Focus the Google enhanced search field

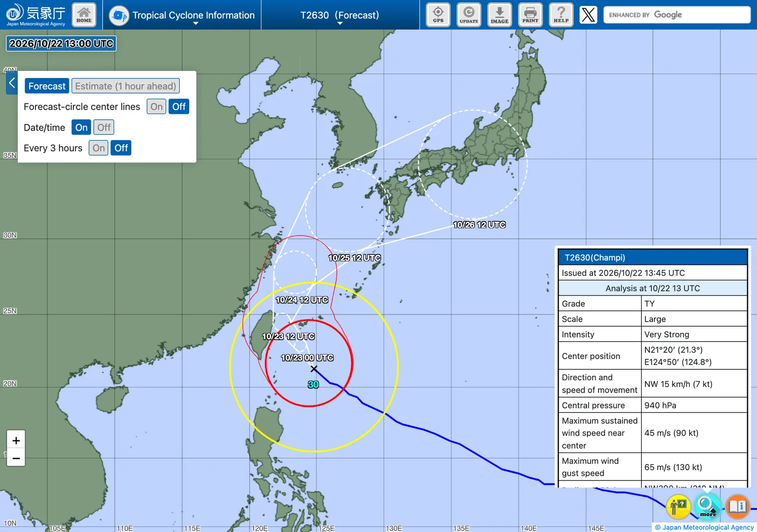click(x=677, y=15)
